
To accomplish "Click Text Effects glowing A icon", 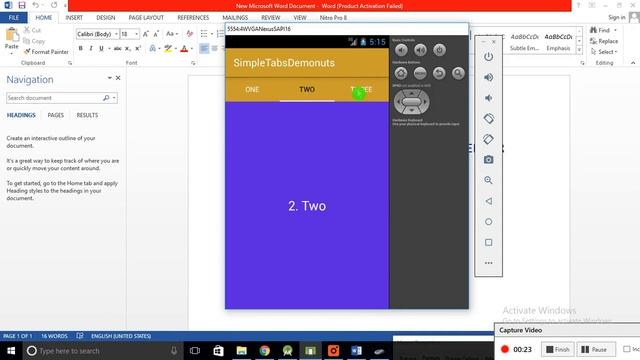I will point(153,49).
